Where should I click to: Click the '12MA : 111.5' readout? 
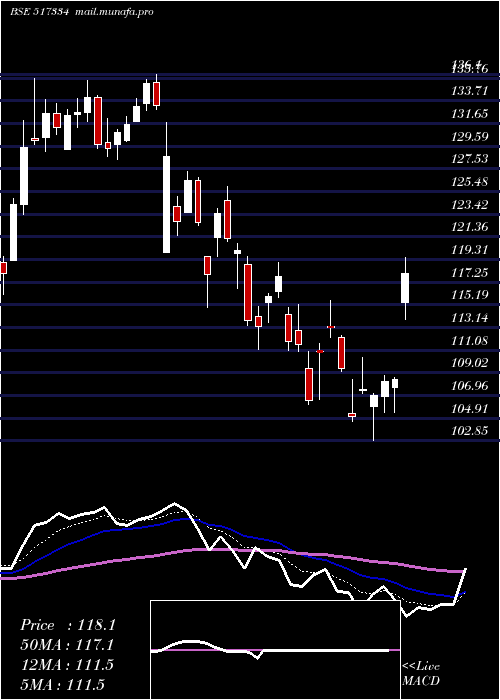[x=67, y=665]
